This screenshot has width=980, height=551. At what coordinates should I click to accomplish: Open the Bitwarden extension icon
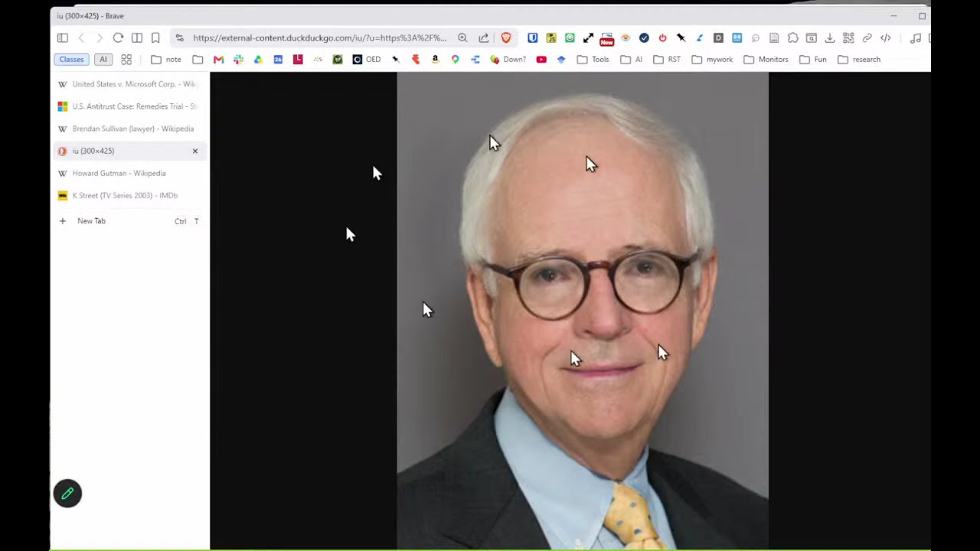533,37
